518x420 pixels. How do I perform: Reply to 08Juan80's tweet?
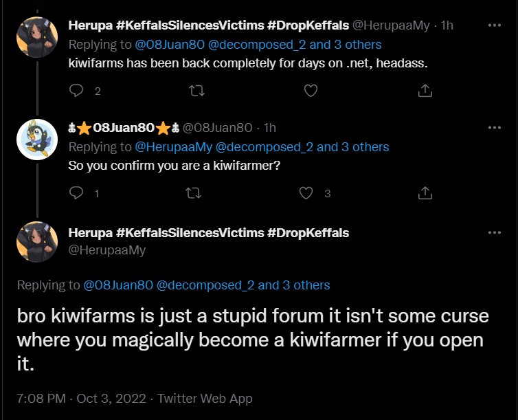(77, 193)
